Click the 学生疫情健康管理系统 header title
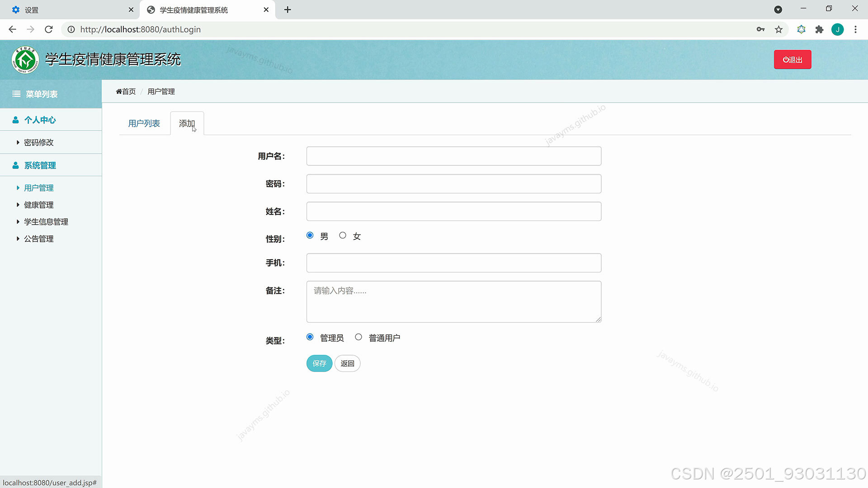This screenshot has height=488, width=868. [x=113, y=60]
